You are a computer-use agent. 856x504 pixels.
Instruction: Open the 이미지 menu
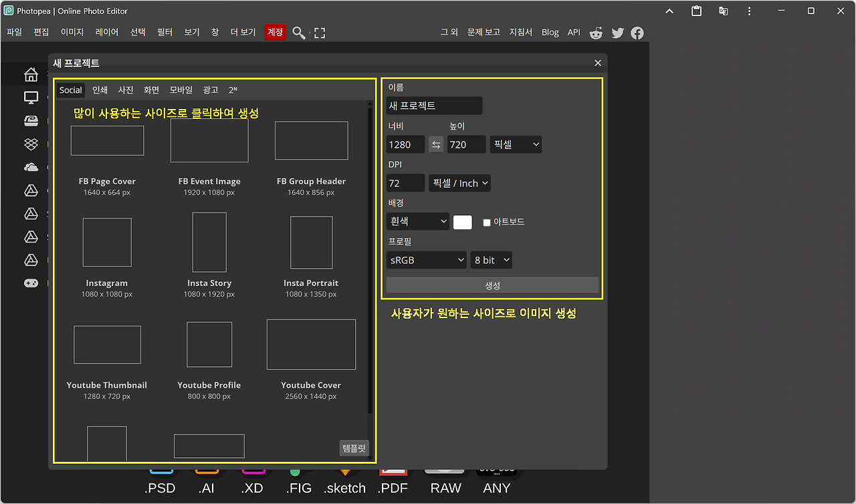tap(72, 32)
